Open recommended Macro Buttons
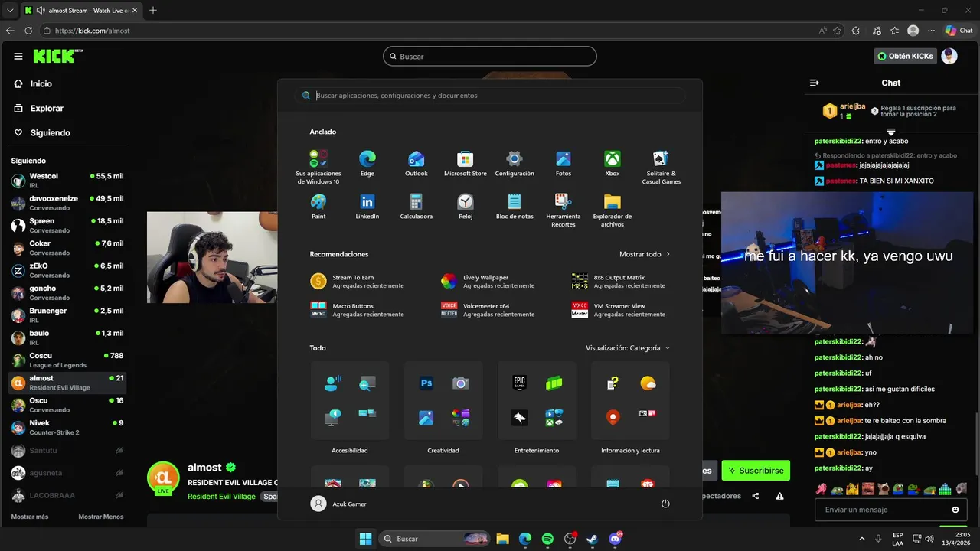 pos(357,310)
